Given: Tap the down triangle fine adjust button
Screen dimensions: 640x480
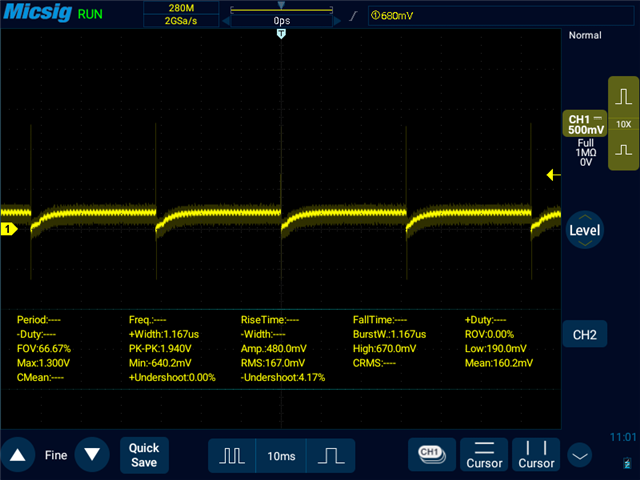Looking at the screenshot, I should click(x=92, y=455).
